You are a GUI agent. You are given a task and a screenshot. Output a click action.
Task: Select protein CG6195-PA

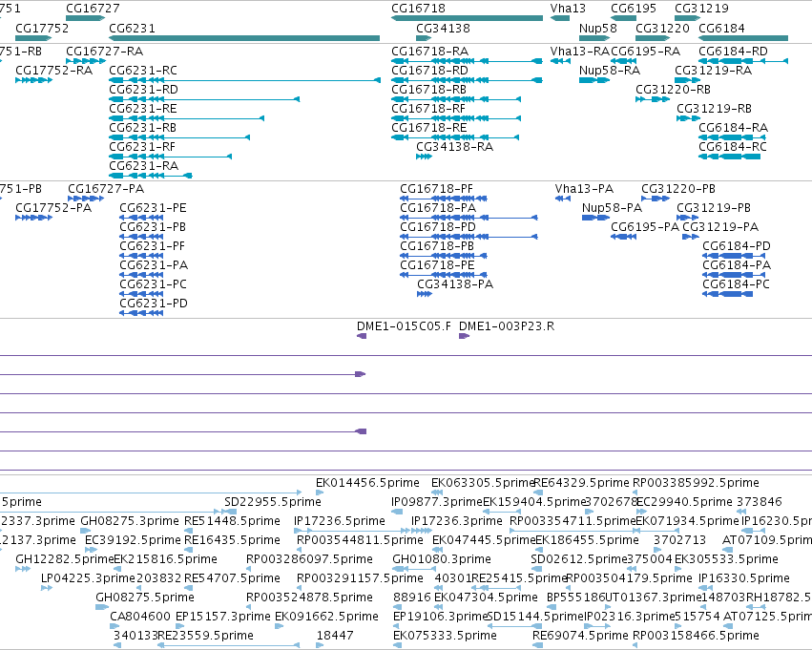point(623,237)
